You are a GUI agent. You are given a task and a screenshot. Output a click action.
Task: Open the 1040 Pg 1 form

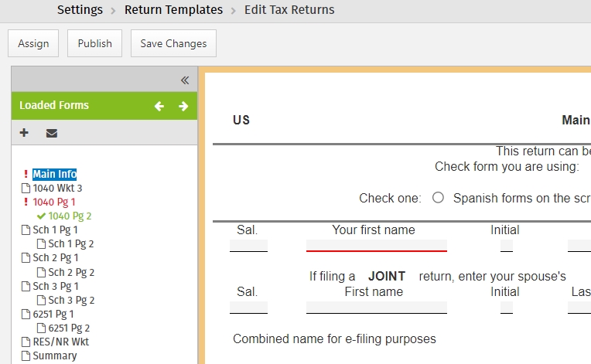pyautogui.click(x=54, y=202)
